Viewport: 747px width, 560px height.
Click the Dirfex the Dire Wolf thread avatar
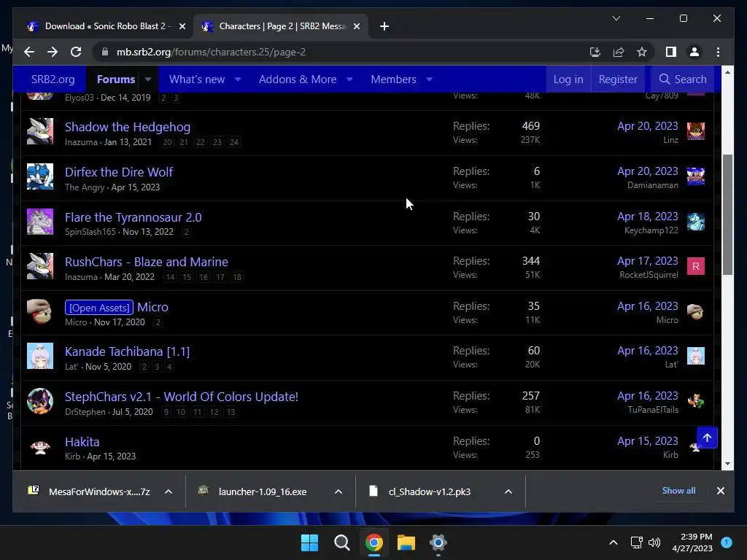[40, 176]
